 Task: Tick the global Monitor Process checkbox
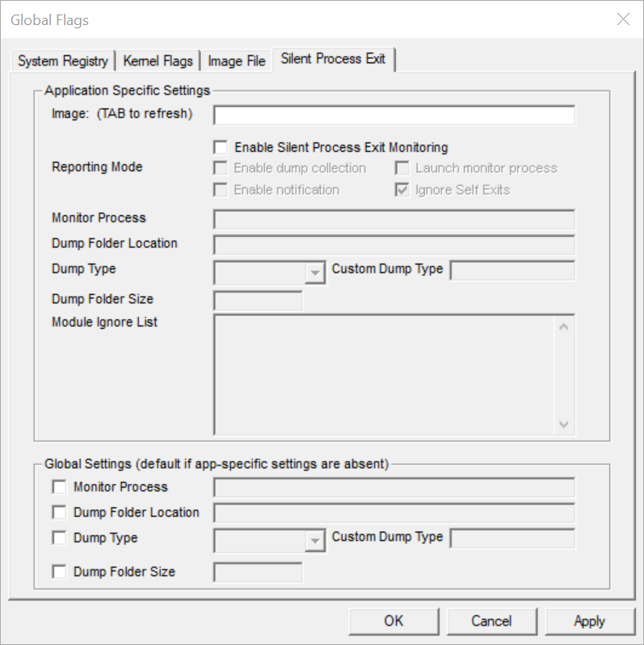click(59, 487)
